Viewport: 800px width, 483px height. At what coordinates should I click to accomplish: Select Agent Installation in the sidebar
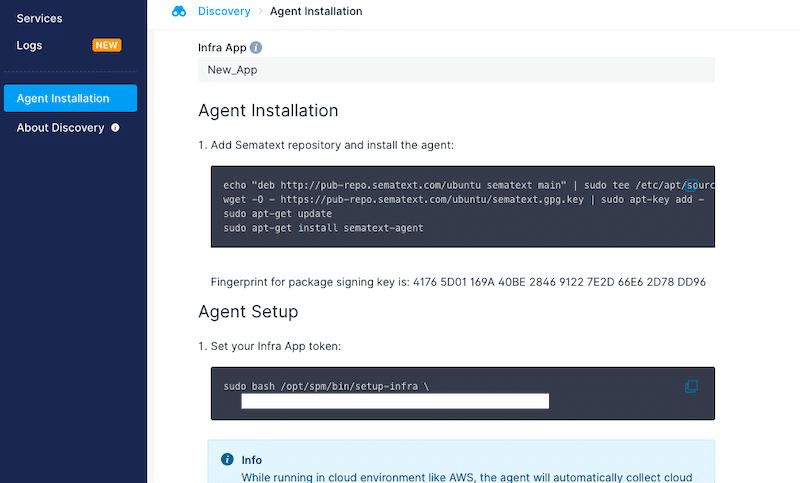tap(70, 98)
